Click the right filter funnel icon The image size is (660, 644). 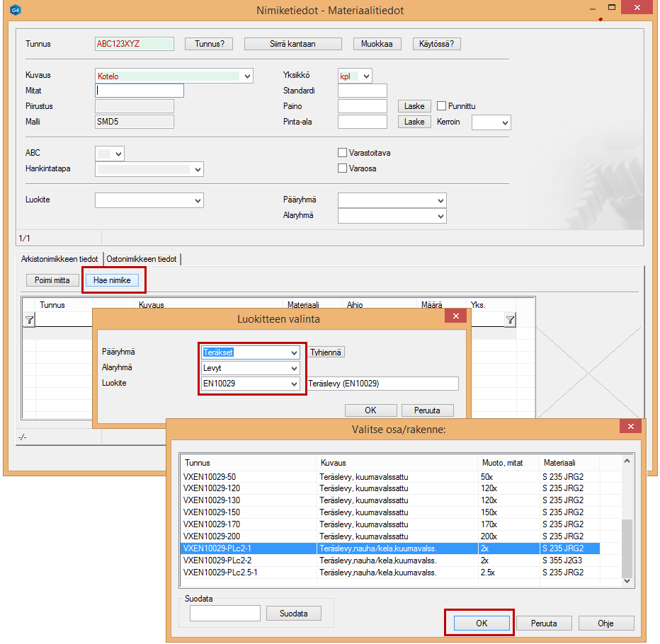click(x=509, y=321)
